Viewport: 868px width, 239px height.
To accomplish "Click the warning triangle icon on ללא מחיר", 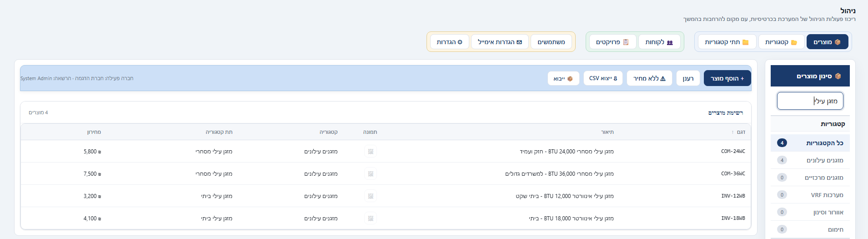I will coord(663,78).
